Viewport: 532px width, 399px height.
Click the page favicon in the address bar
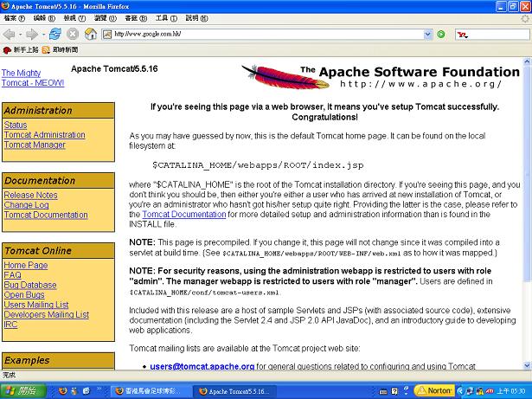click(107, 34)
